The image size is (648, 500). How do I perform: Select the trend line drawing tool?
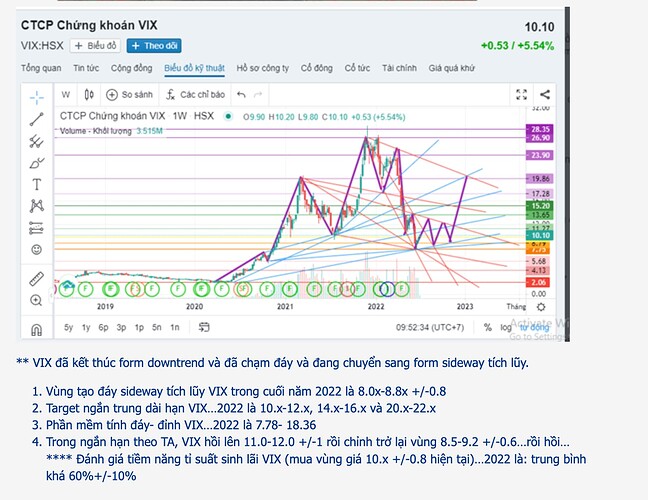pos(37,119)
